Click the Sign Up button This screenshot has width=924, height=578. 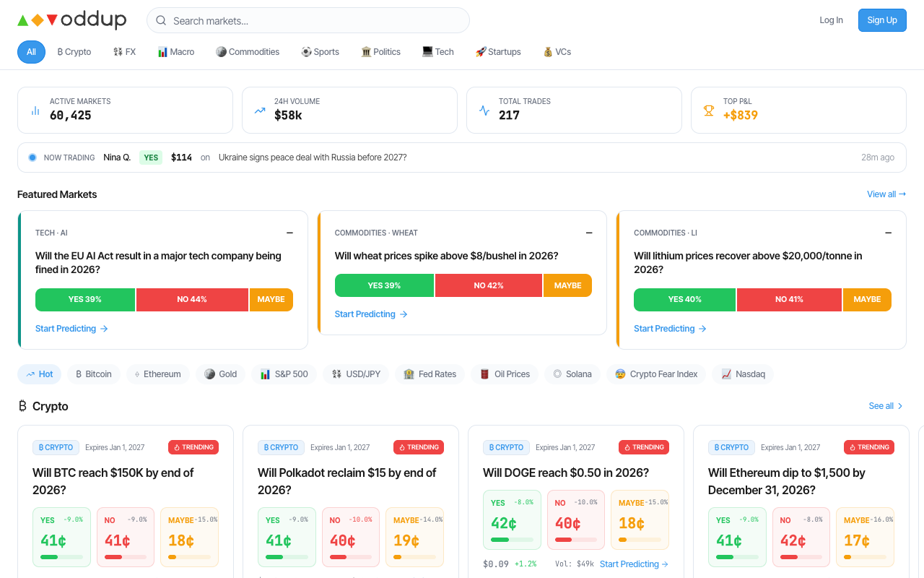pos(882,20)
